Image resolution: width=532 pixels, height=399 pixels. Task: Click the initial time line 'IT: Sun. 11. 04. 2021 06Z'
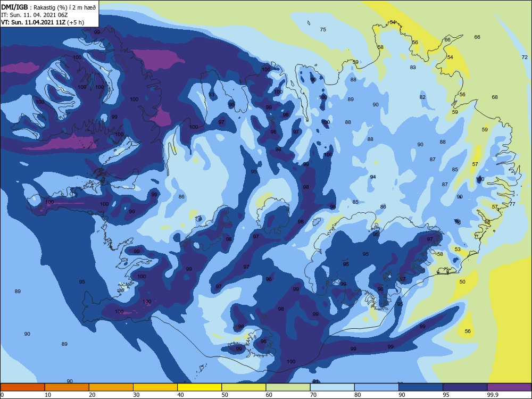tap(35, 15)
